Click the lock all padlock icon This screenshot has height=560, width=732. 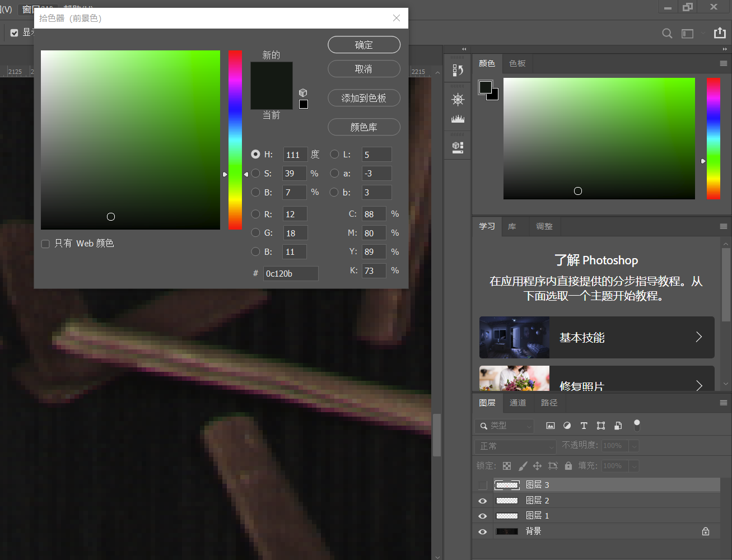[x=568, y=466]
